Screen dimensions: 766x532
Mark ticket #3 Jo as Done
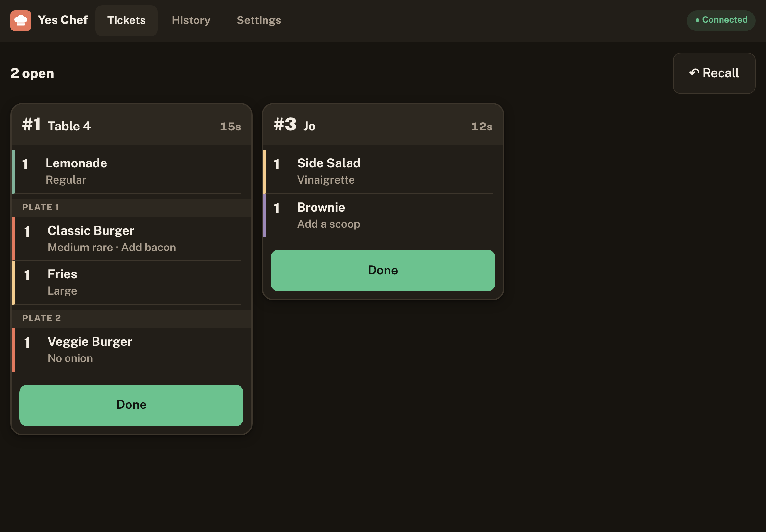[383, 270]
